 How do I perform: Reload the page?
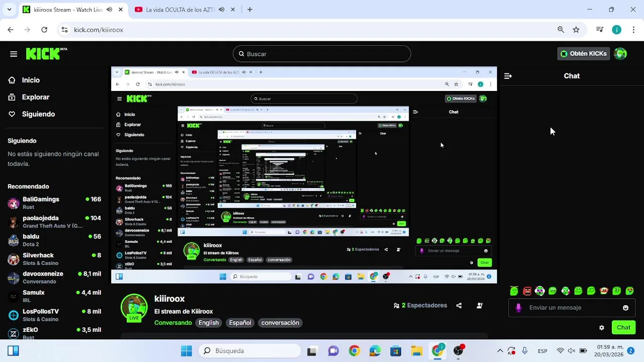click(44, 30)
